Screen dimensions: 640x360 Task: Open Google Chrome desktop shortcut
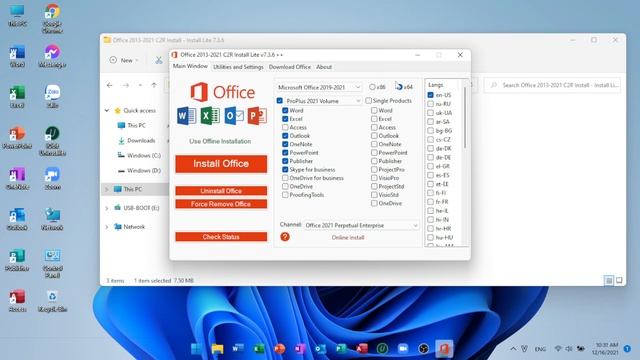pyautogui.click(x=52, y=18)
